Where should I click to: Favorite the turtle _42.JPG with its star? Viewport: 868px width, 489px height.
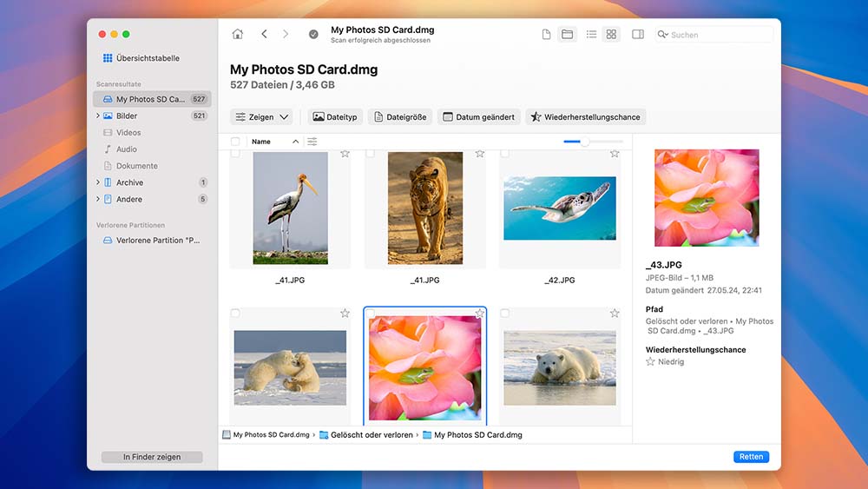(615, 154)
